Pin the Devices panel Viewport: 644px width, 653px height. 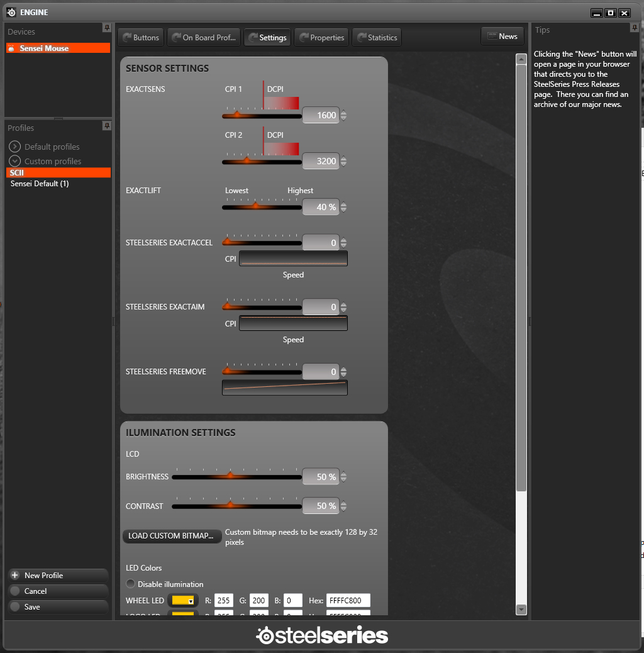[x=107, y=28]
